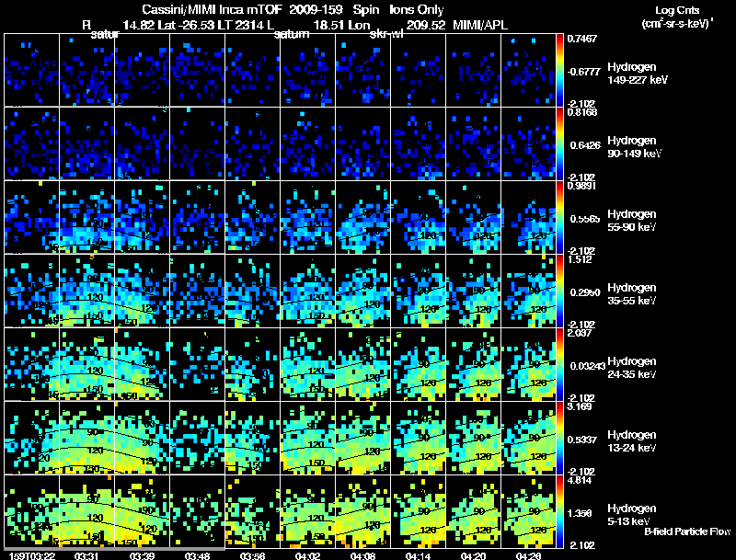Click the 'Hydrogen 13-24 keV' row label
Screen dimensions: 736x560
(x=632, y=441)
